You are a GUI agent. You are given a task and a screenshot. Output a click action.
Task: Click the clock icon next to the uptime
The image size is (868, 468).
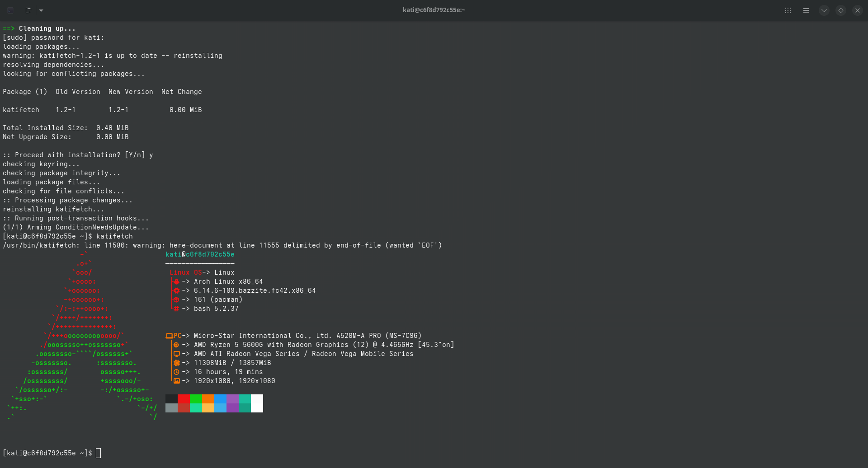176,372
